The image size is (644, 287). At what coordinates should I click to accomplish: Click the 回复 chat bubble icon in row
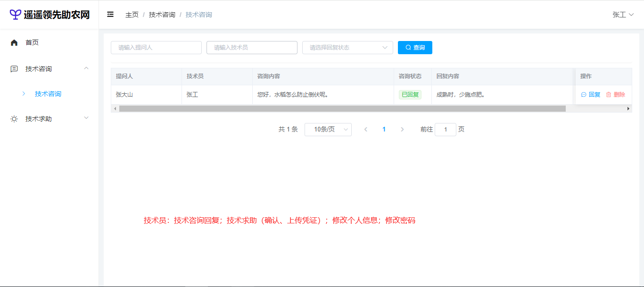(x=584, y=94)
